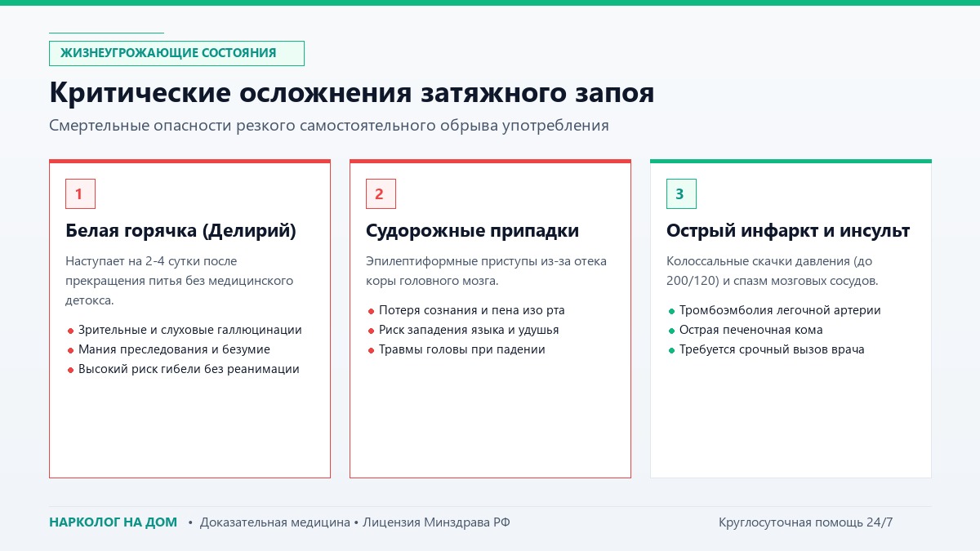Click the subtitle 'Смертельные опасности резкого самостоятельного обрыва употребления'
The width and height of the screenshot is (980, 551).
coord(329,126)
